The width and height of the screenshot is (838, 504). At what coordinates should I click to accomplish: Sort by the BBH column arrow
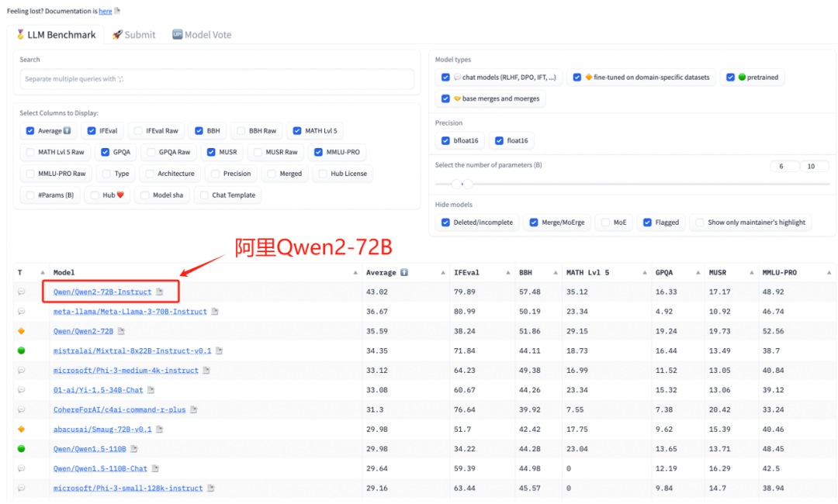(556, 273)
